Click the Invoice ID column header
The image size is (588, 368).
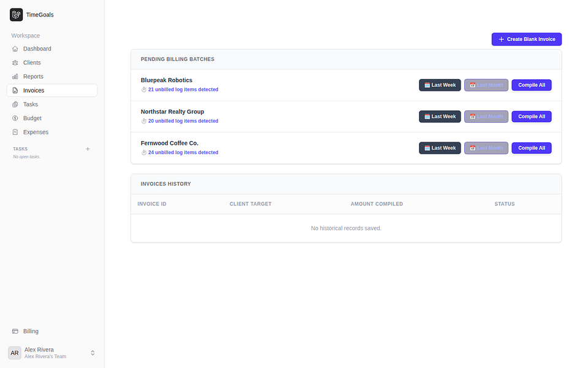(152, 204)
